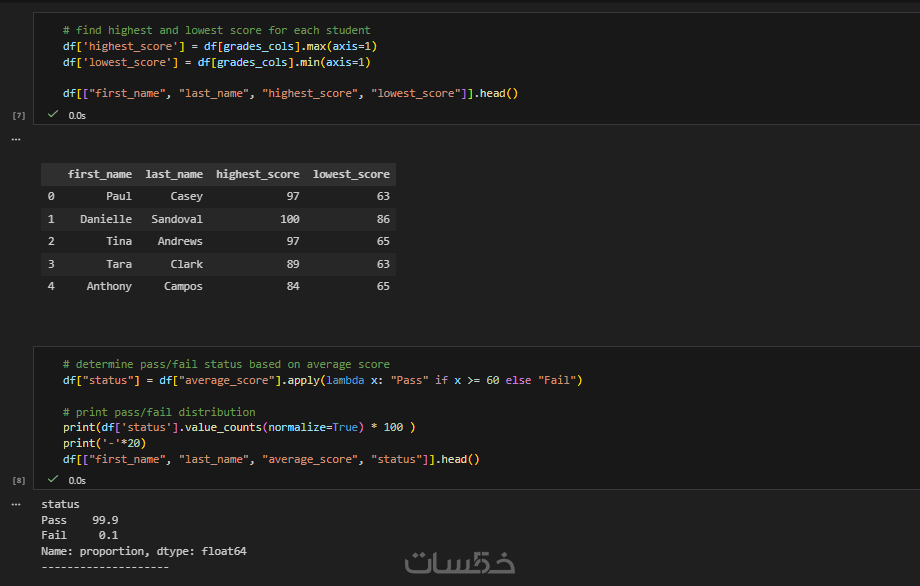Click the lowest_score column header in the output table

click(x=351, y=174)
